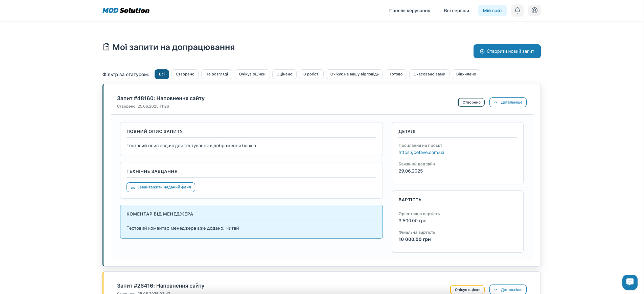Screen dimensions: 644x294
Task: Filter by Скасовано вами status
Action: point(429,74)
